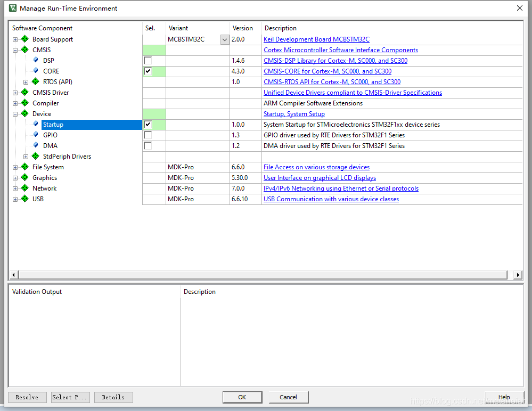532x411 pixels.
Task: Close the Manage Run-Time Environment dialog
Action: coord(519,8)
